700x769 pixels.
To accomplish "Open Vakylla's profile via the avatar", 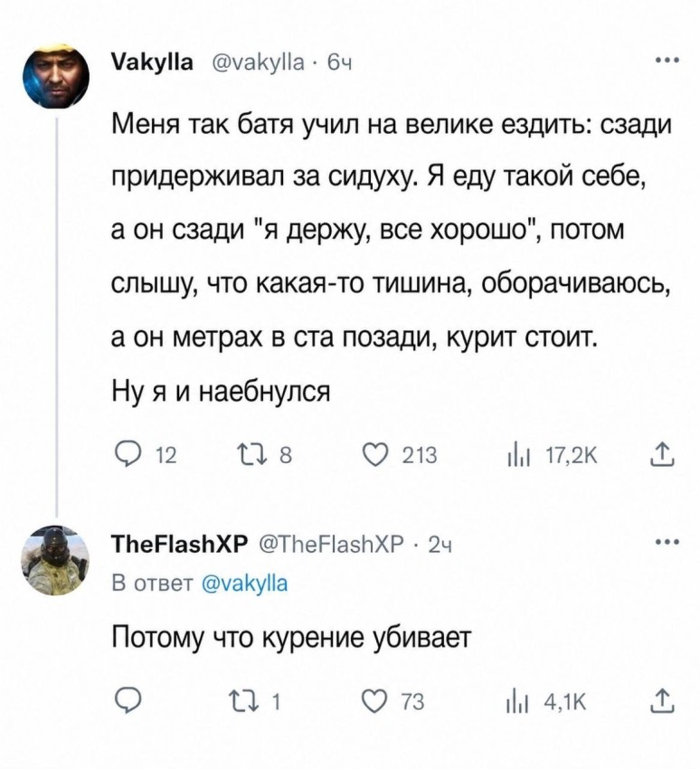I will pyautogui.click(x=55, y=71).
